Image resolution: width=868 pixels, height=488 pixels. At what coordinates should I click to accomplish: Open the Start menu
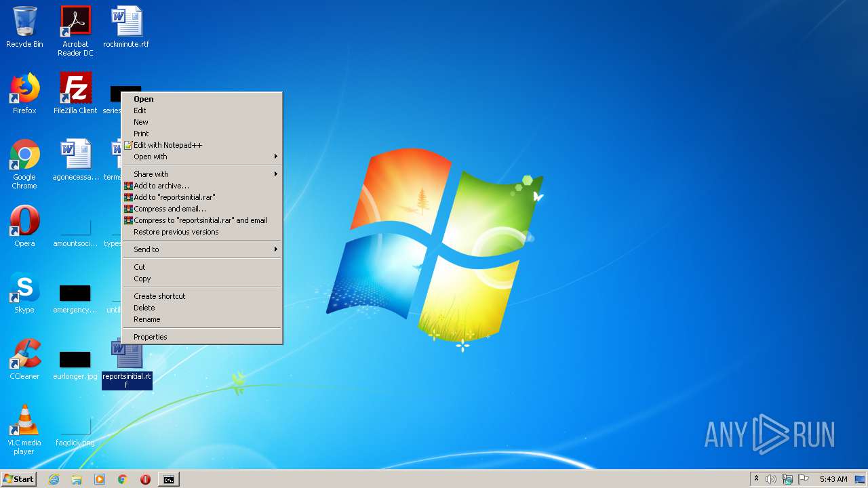coord(19,479)
